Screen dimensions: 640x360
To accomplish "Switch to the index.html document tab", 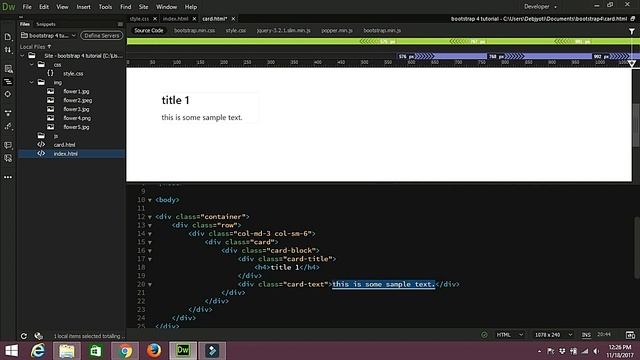I will click(176, 19).
